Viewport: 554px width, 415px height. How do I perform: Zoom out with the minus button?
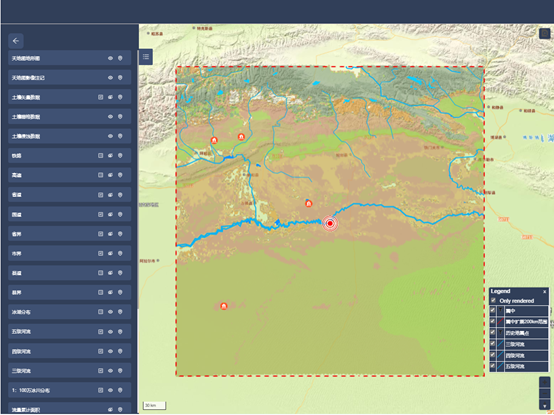[544, 393]
